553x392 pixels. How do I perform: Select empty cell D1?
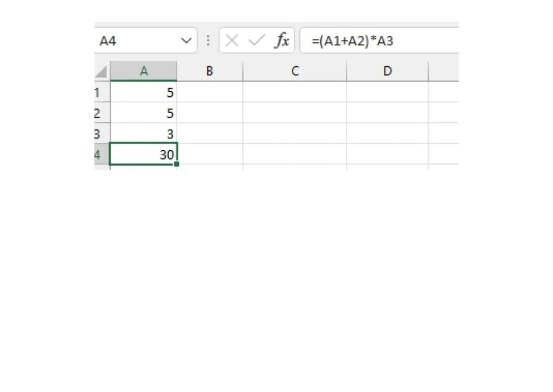[x=387, y=92]
